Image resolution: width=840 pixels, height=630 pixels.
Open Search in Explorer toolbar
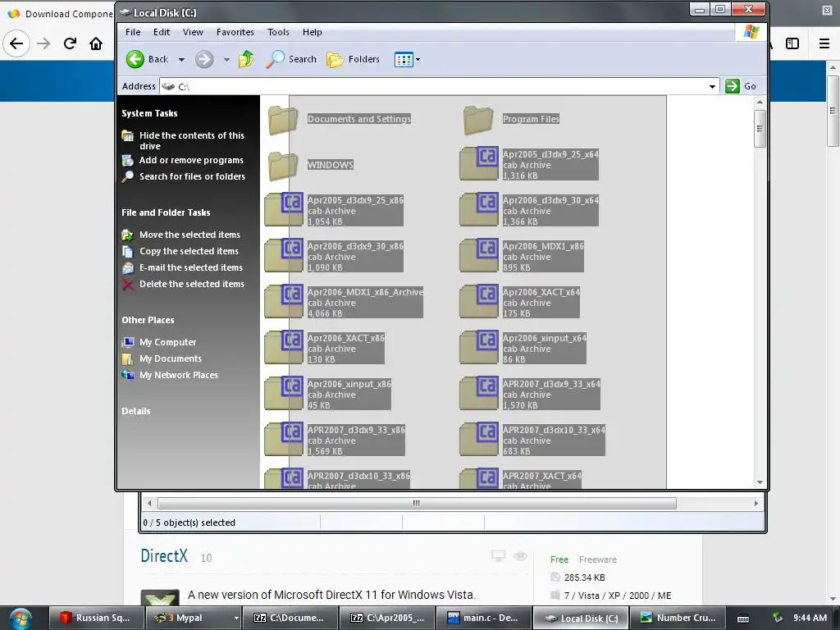(x=291, y=59)
